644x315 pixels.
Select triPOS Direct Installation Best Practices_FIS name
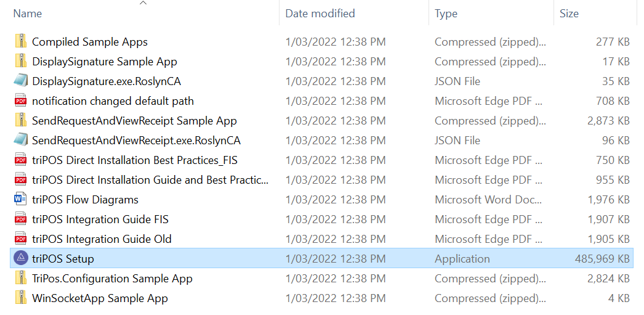coord(135,160)
